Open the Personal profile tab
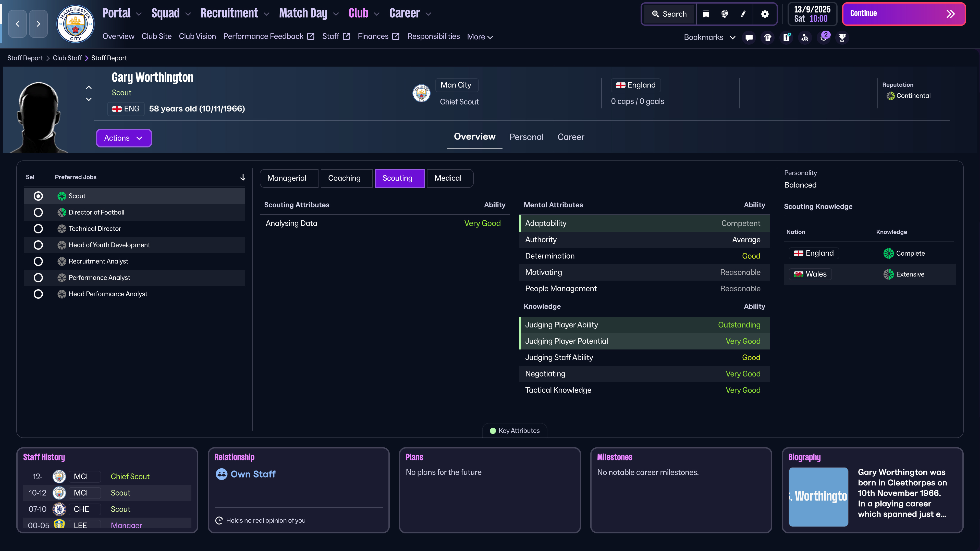The image size is (980, 551). click(x=526, y=137)
